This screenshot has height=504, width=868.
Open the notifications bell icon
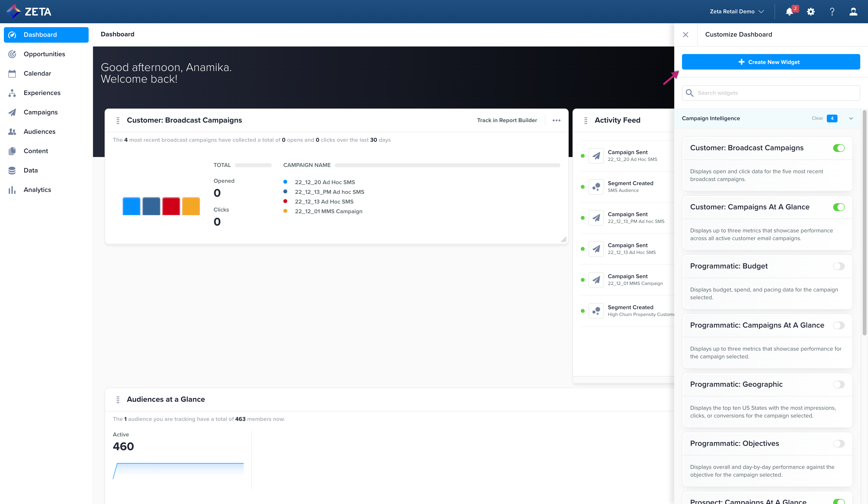(790, 12)
